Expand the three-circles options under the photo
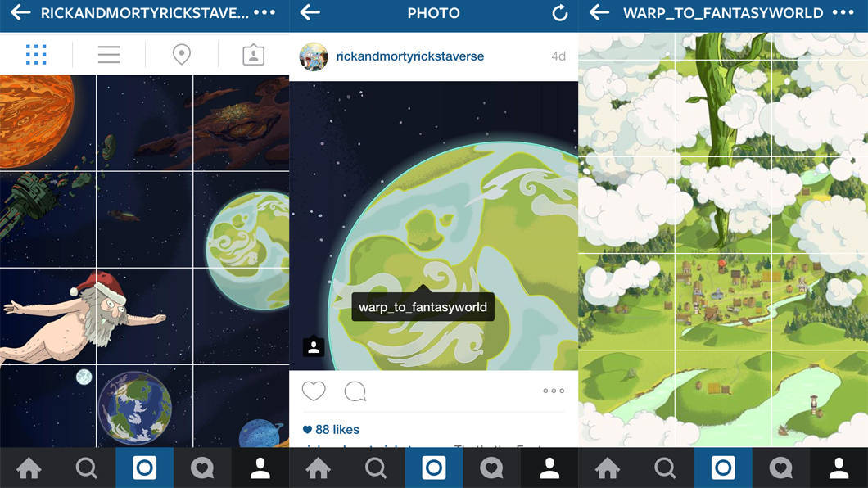Viewport: 868px width, 488px height. tap(554, 391)
